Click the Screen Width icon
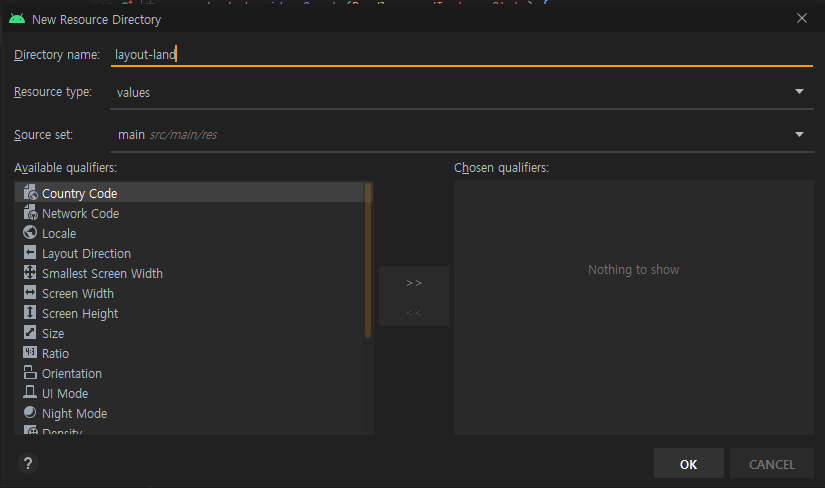 30,292
